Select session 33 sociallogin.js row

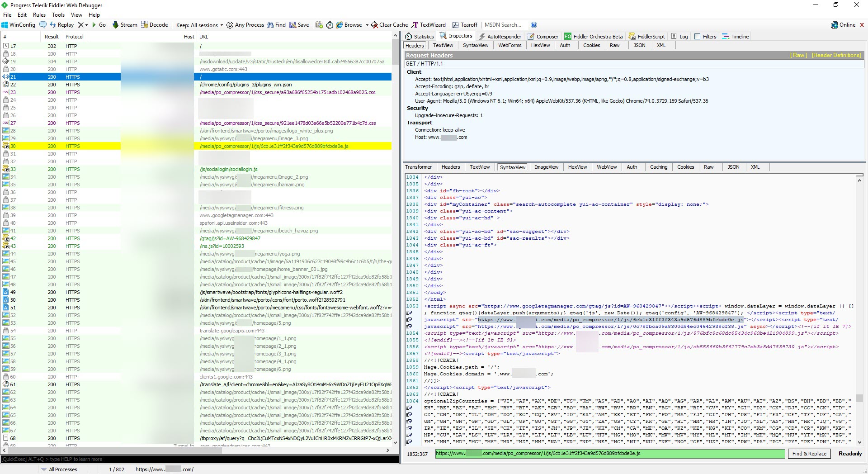pyautogui.click(x=197, y=169)
